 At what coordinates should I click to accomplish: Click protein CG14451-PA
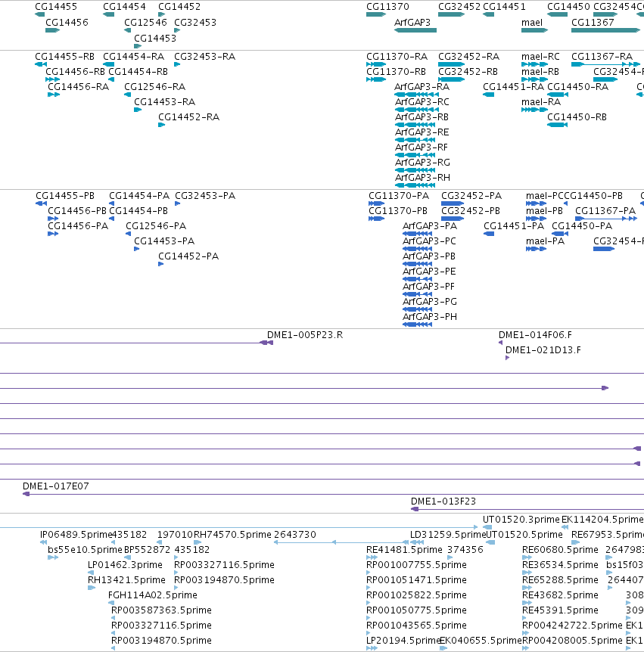coord(489,234)
